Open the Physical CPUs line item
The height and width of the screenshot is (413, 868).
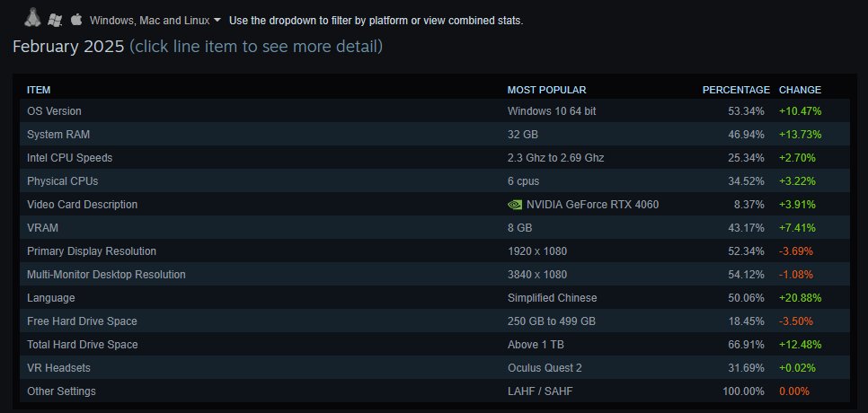tap(435, 180)
